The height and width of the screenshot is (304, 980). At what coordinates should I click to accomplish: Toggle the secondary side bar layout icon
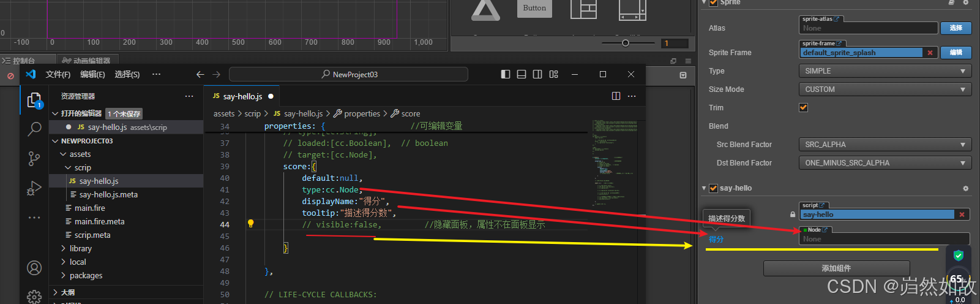tap(537, 74)
